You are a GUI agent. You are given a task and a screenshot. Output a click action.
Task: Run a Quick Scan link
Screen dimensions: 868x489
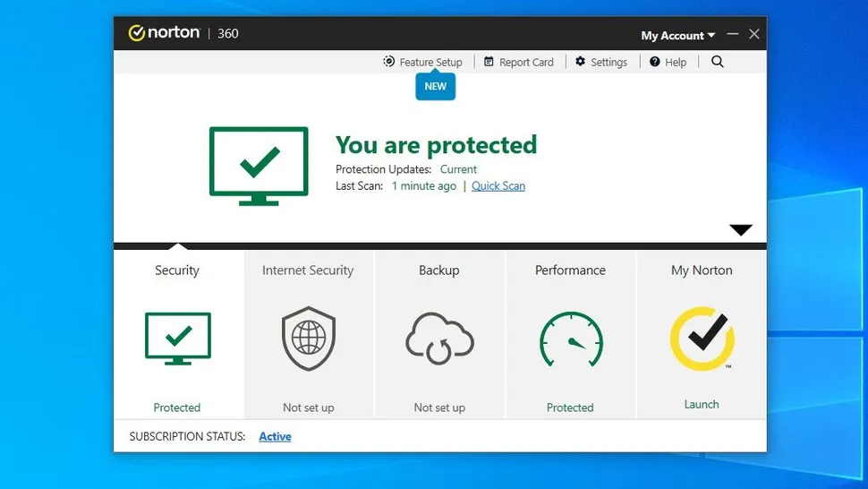pos(498,186)
